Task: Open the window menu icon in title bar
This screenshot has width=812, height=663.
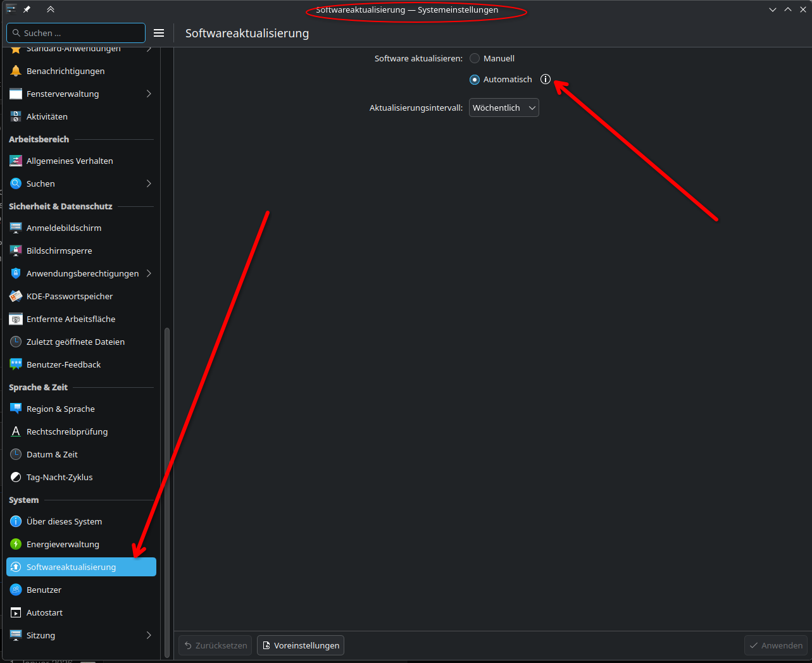Action: [x=11, y=9]
